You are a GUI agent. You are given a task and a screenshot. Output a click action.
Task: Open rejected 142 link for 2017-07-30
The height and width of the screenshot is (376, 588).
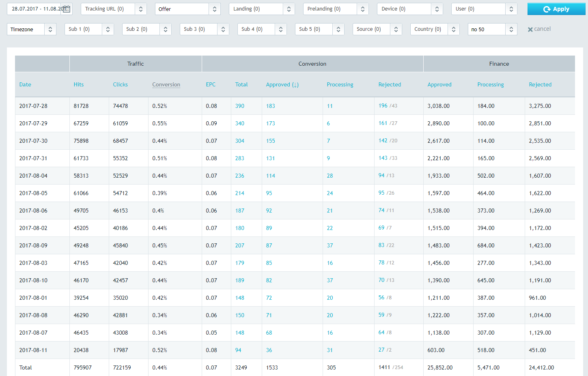coord(383,140)
